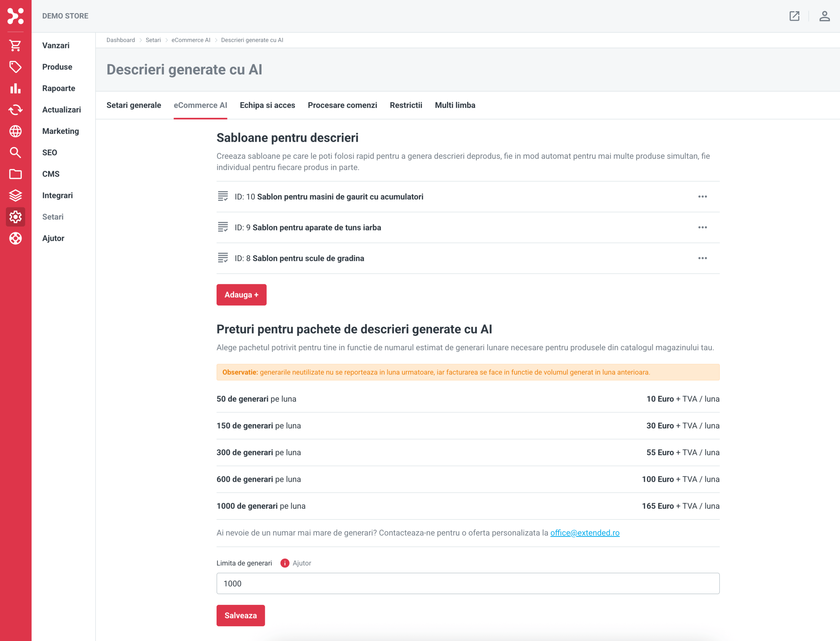
Task: Click the stacked layers Integrari icon
Action: pyautogui.click(x=15, y=195)
